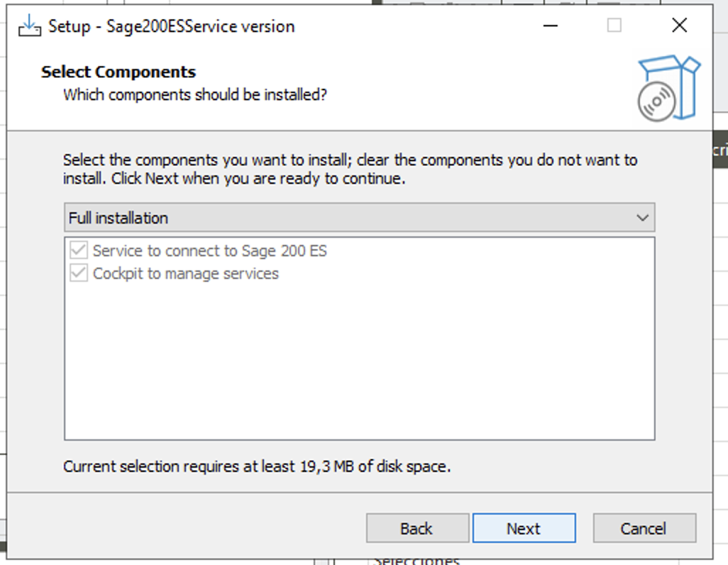
Task: Minimize the Sage200ESService setup window
Action: pyautogui.click(x=550, y=26)
